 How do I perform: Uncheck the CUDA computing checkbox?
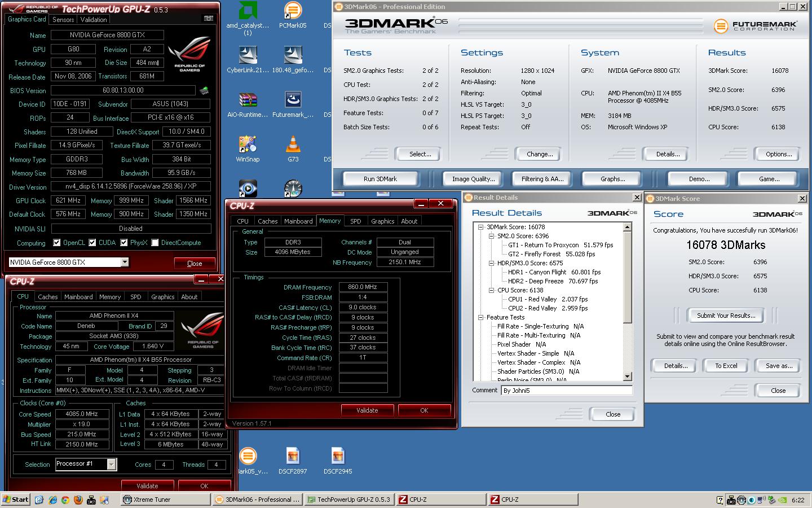[92, 243]
